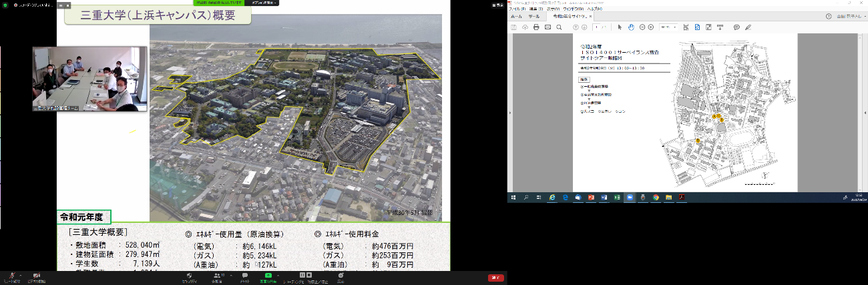Switch to the Acrobat ホーム tab
Screen dimensions: 868x285
(x=516, y=17)
